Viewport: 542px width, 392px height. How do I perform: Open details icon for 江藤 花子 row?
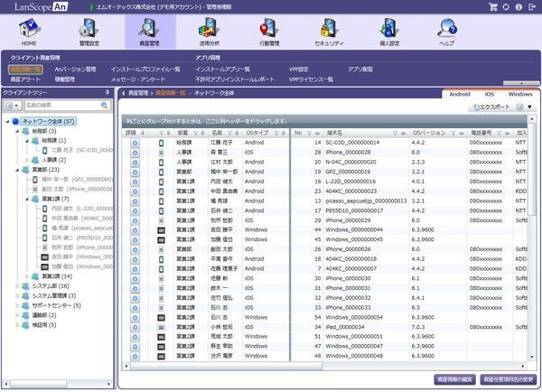point(135,143)
